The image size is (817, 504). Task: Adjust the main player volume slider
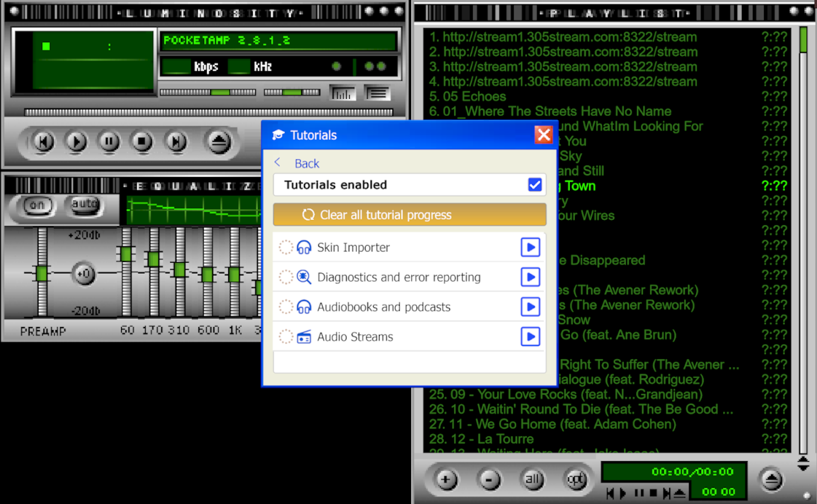click(207, 93)
